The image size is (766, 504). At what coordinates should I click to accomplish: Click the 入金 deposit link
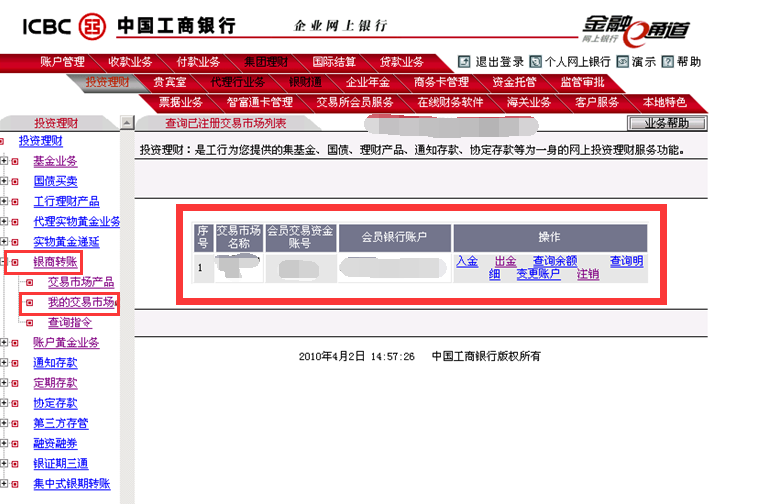[467, 261]
